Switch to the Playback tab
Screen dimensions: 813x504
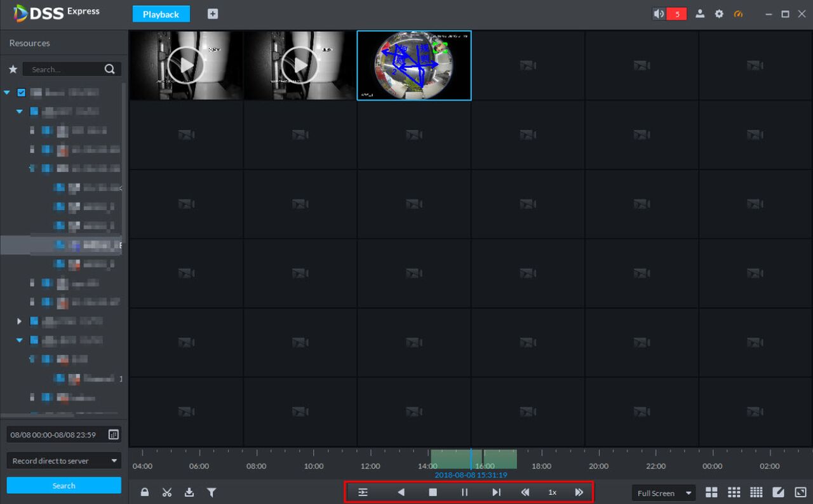coord(161,14)
